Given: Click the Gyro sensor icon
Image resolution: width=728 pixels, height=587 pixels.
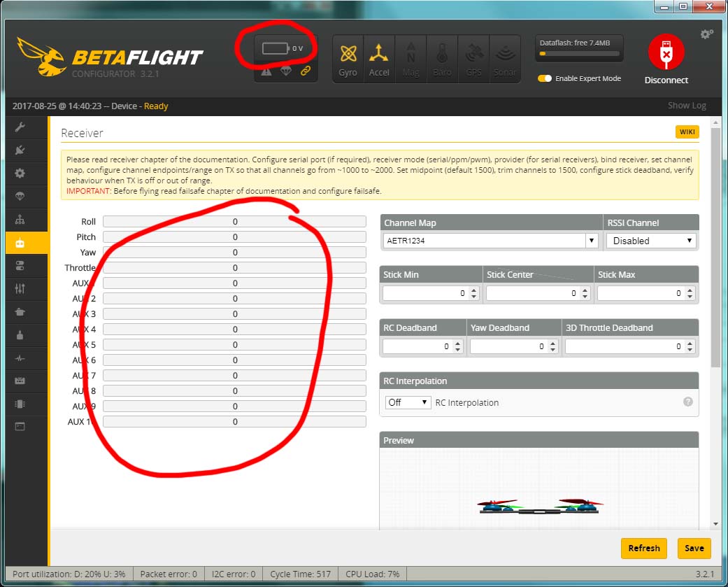Looking at the screenshot, I should pos(348,59).
